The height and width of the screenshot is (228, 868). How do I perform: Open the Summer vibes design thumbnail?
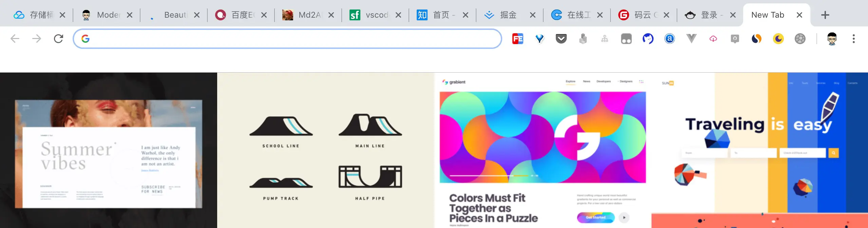point(109,150)
